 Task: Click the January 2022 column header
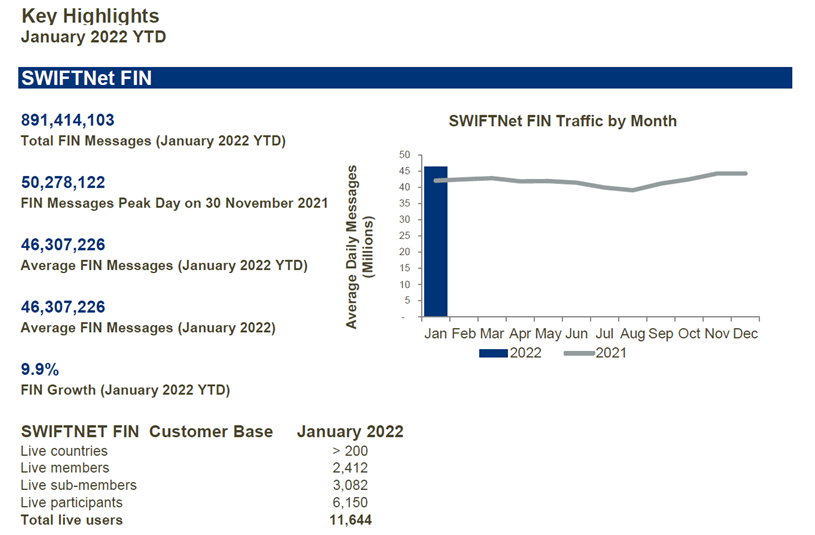coord(350,432)
